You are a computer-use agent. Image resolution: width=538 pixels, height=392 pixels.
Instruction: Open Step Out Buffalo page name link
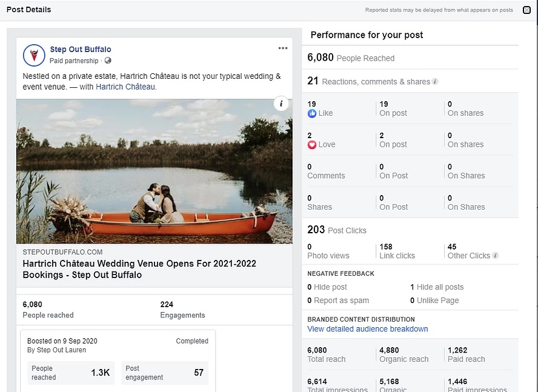[x=81, y=49]
